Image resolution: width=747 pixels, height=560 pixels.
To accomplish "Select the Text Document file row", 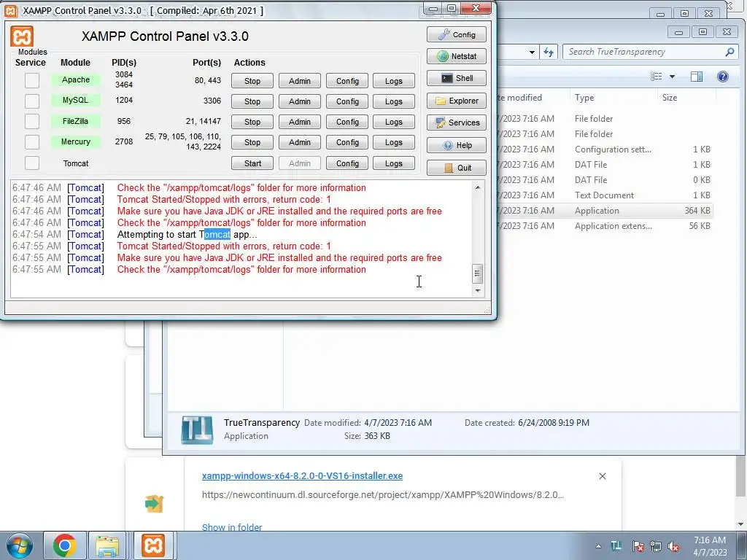I will 604,195.
